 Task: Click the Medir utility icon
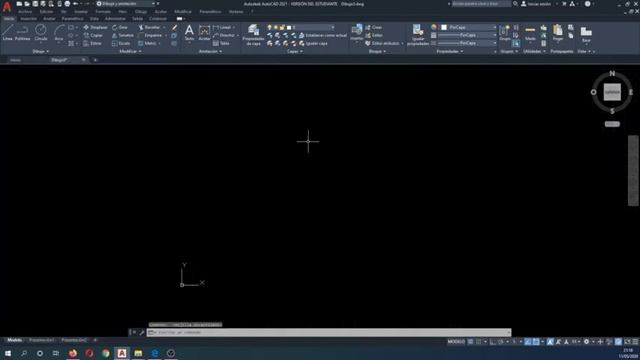click(530, 33)
